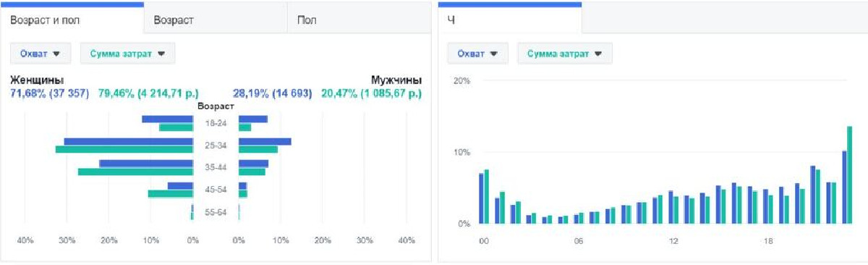Click men's reach value 28,19% (14 693)

click(272, 93)
